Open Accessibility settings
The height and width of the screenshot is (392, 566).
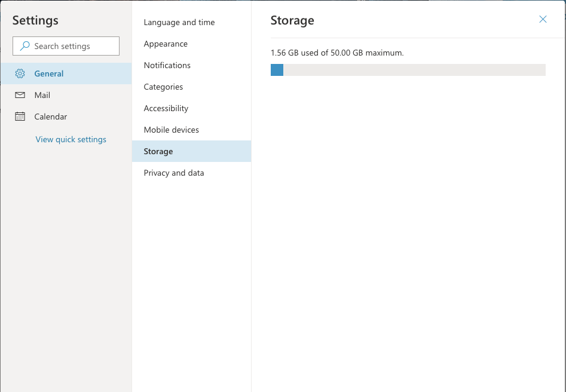click(166, 108)
